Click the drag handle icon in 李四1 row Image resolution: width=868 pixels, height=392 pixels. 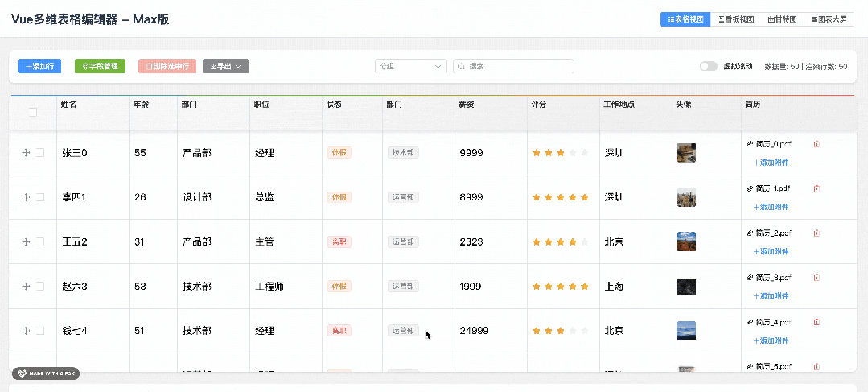[26, 197]
